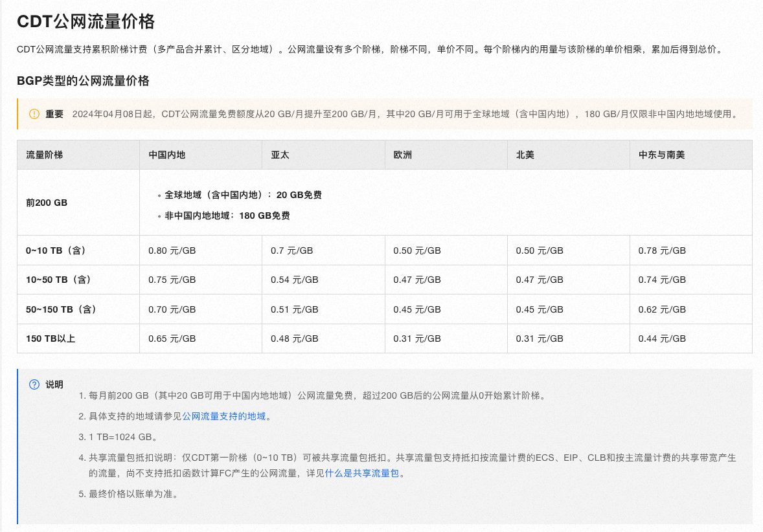Click the note line 3. 1 TB=1024 GB。
The height and width of the screenshot is (532, 763).
[x=119, y=437]
